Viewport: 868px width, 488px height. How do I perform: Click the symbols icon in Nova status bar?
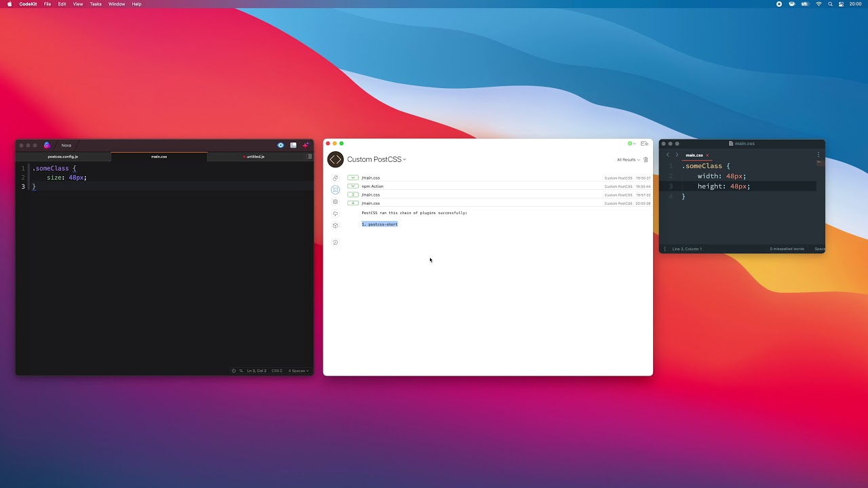pos(241,371)
